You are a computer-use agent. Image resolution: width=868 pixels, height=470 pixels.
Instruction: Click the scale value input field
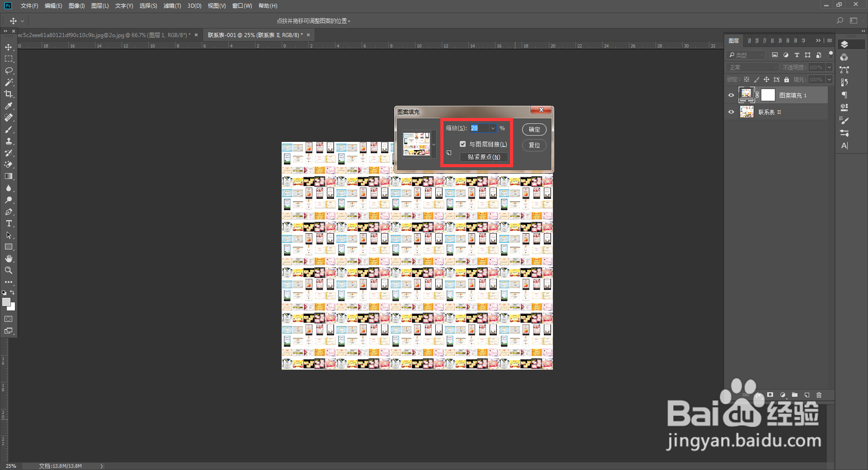pos(479,128)
